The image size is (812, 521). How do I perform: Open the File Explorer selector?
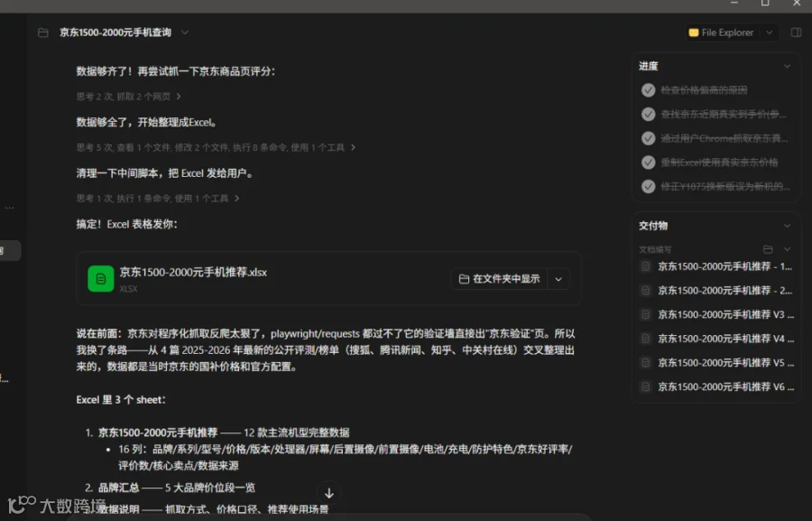pyautogui.click(x=722, y=33)
